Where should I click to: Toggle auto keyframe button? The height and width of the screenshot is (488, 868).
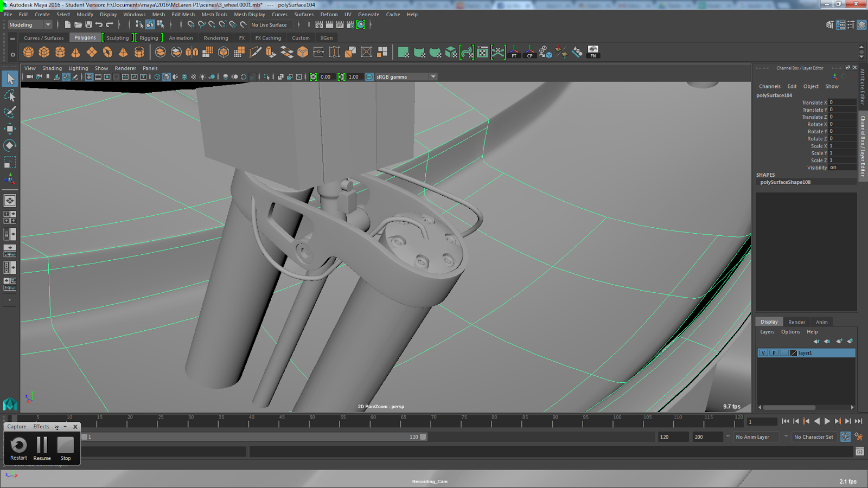[845, 436]
